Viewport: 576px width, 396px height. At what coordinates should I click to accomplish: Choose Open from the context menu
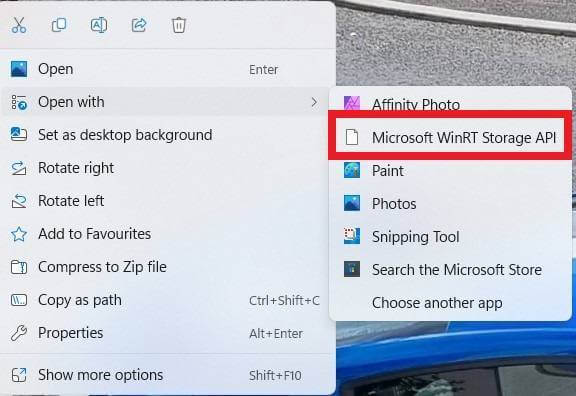point(168,69)
